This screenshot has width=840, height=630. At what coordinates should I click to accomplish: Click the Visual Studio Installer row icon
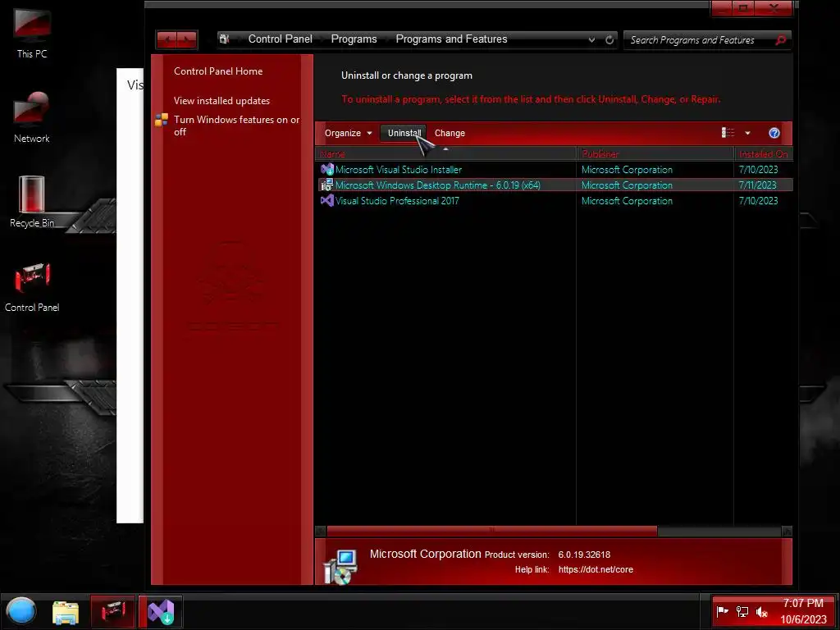(326, 169)
